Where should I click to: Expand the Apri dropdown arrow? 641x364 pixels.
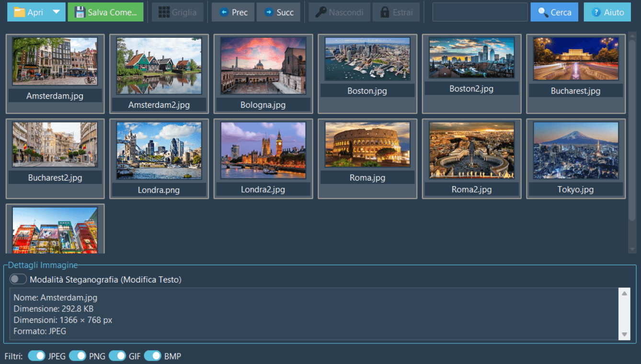57,12
